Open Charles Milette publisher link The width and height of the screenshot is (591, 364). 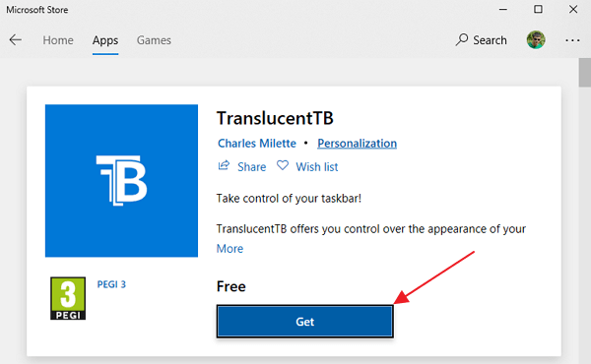pos(257,144)
